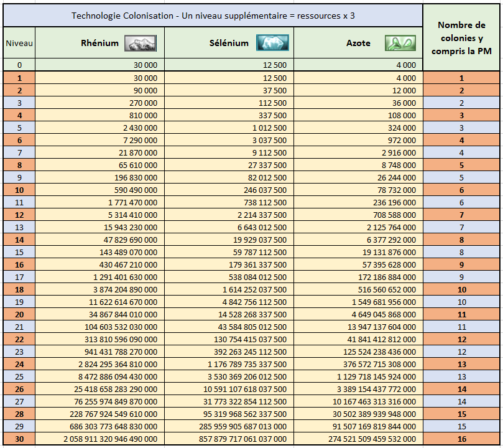
Task: Select Sélénium cost for level 29
Action: pyautogui.click(x=229, y=426)
